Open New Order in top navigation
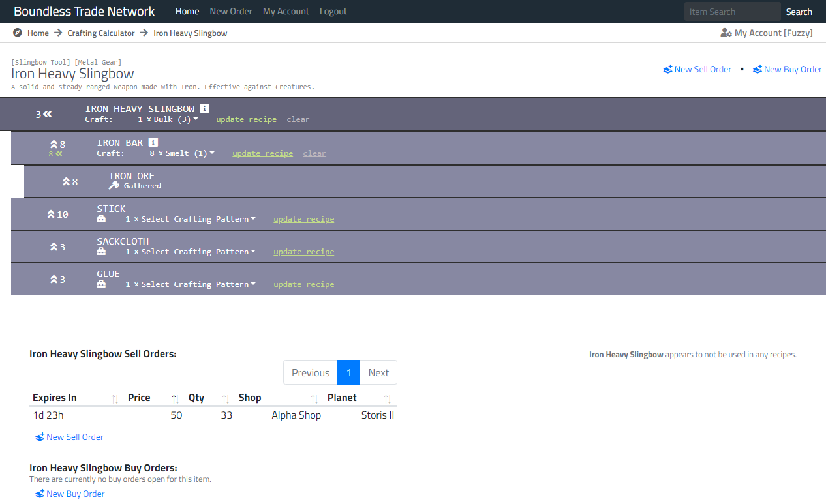The width and height of the screenshot is (826, 504). [x=231, y=12]
